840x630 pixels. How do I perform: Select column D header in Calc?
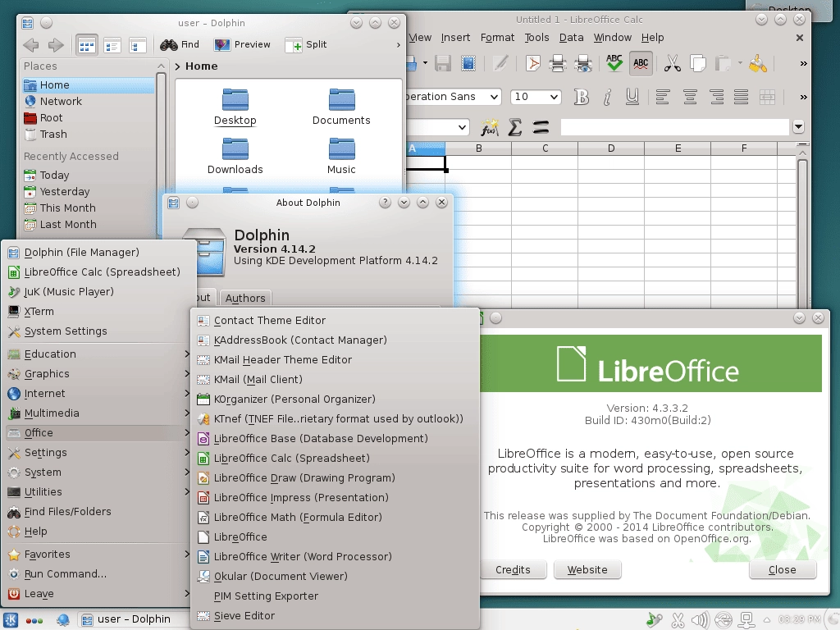611,148
